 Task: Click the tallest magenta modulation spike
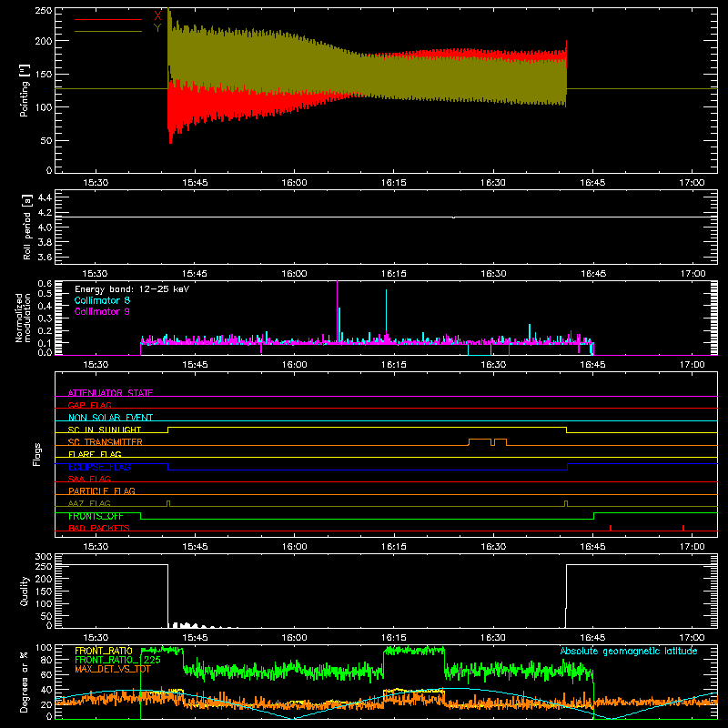[337, 311]
